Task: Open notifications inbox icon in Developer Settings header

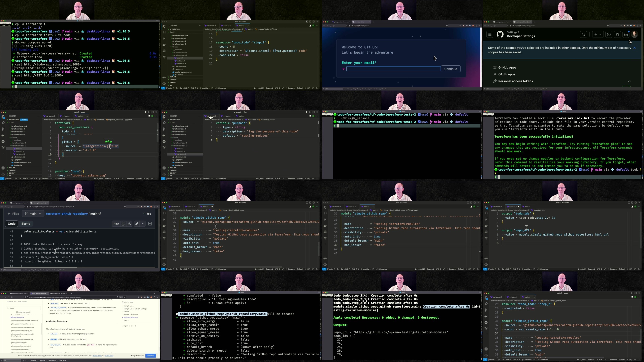Action: coord(626,34)
